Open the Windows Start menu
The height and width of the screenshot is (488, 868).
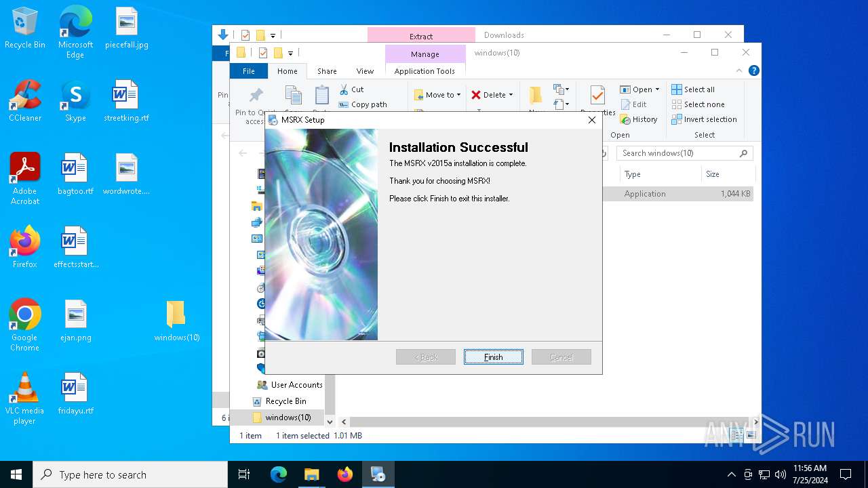(x=16, y=474)
